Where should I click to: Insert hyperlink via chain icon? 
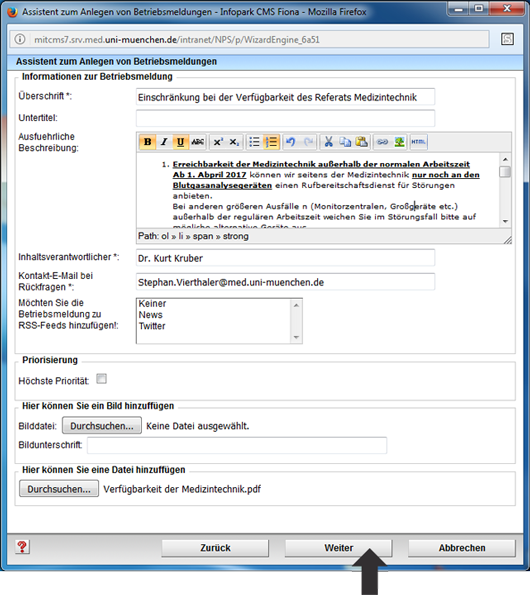(x=382, y=142)
